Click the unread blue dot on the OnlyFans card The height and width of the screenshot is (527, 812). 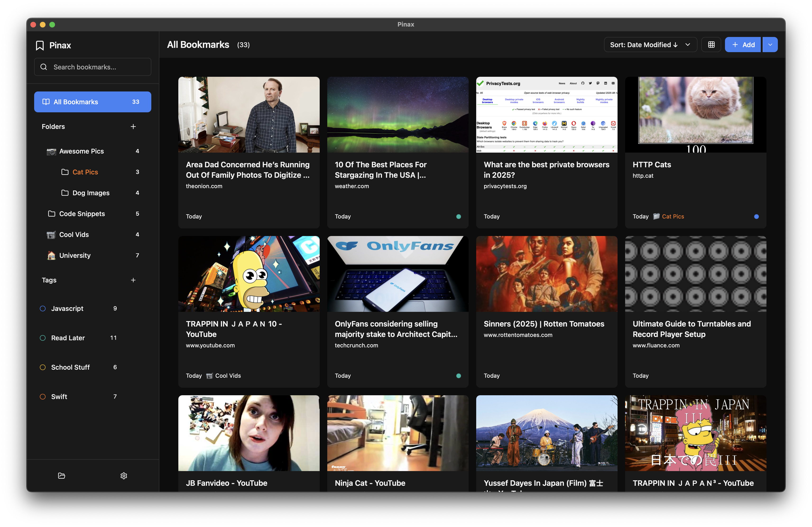coord(459,376)
